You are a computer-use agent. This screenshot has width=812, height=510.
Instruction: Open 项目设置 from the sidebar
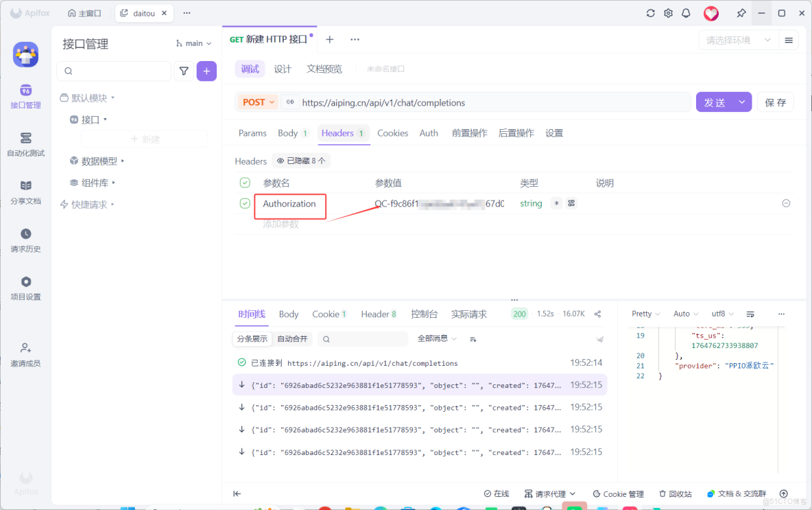tap(25, 286)
